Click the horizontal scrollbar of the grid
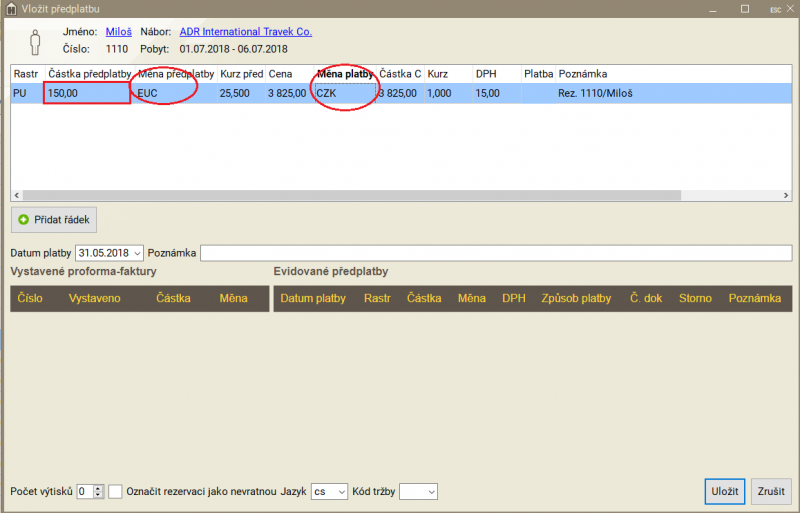 pos(400,195)
